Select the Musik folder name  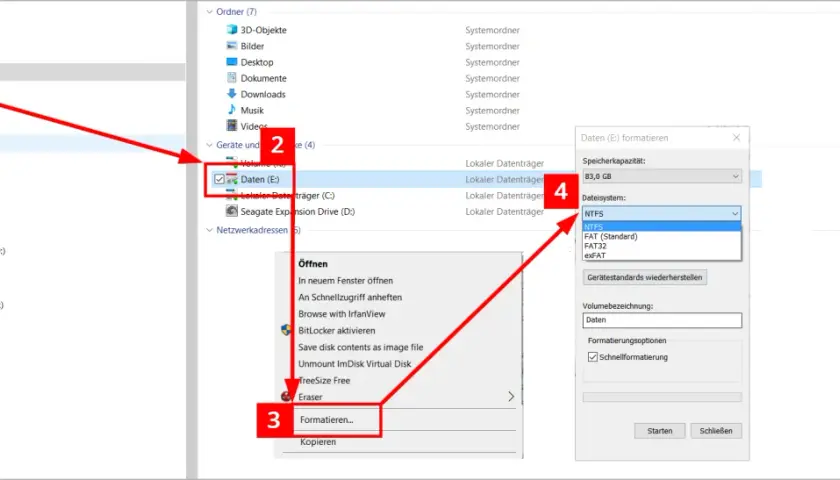pos(252,110)
